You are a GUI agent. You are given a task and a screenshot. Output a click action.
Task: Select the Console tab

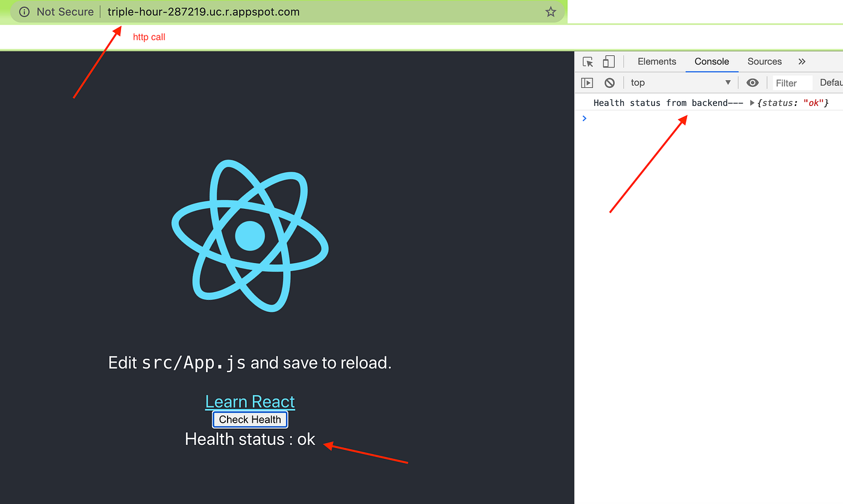(712, 61)
